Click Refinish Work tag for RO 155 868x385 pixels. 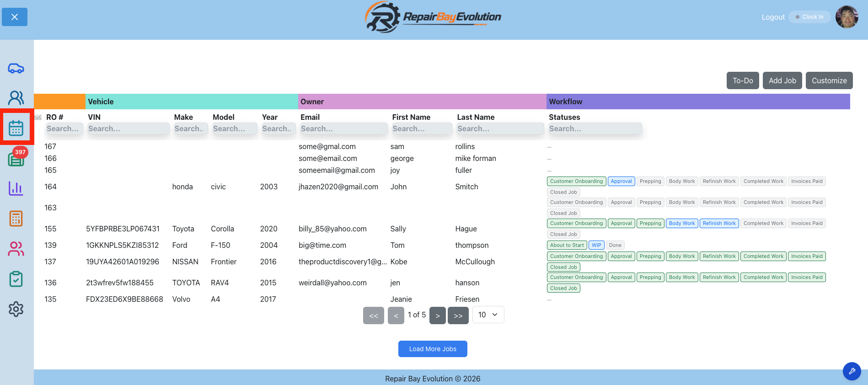[719, 223]
